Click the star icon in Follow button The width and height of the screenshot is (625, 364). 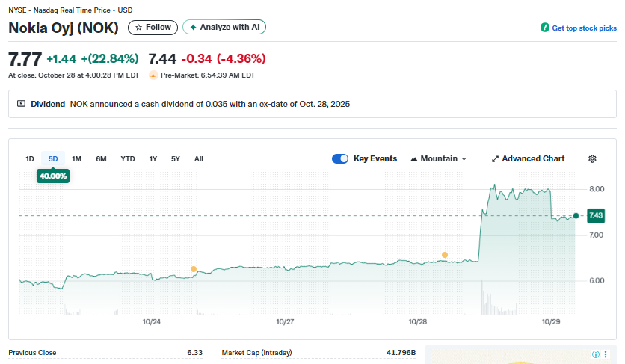click(x=138, y=27)
